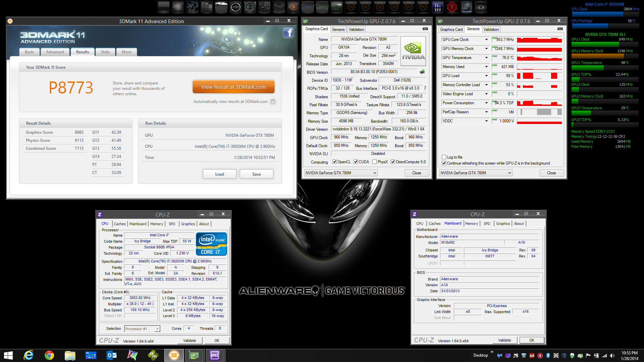Click Close button in GPU-Z Sensors window
The image size is (644, 362).
(551, 173)
